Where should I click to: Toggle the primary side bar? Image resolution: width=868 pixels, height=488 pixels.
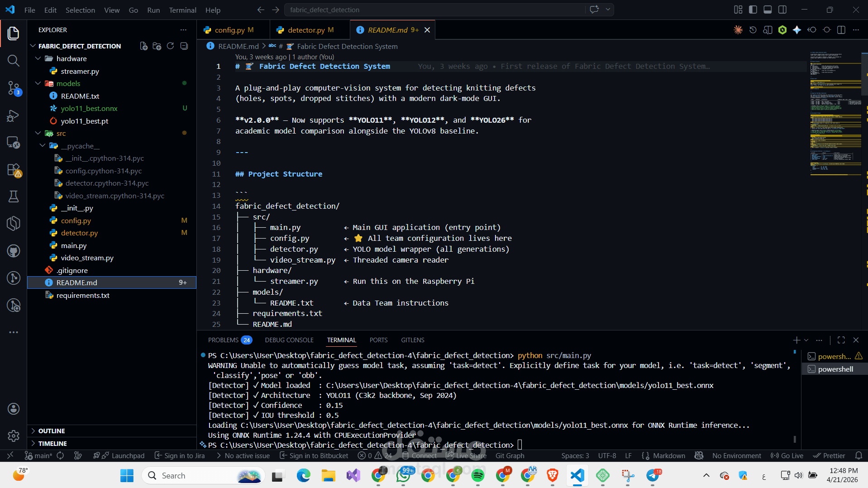(x=753, y=10)
